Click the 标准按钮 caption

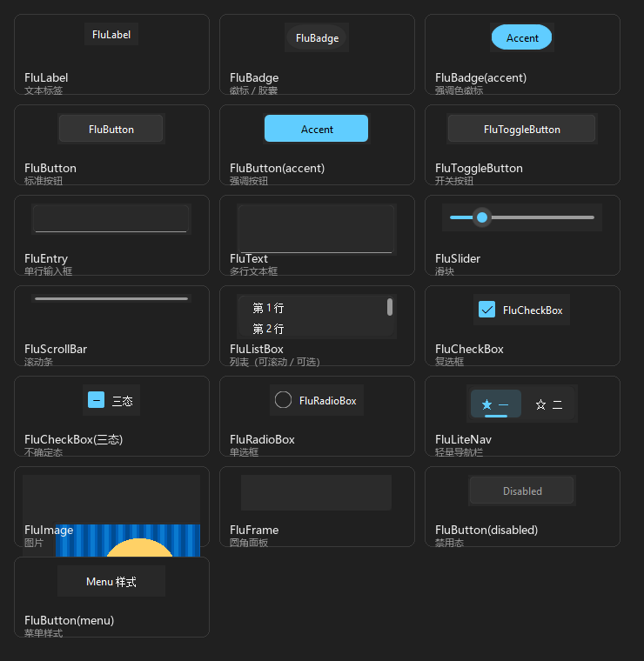click(x=44, y=181)
